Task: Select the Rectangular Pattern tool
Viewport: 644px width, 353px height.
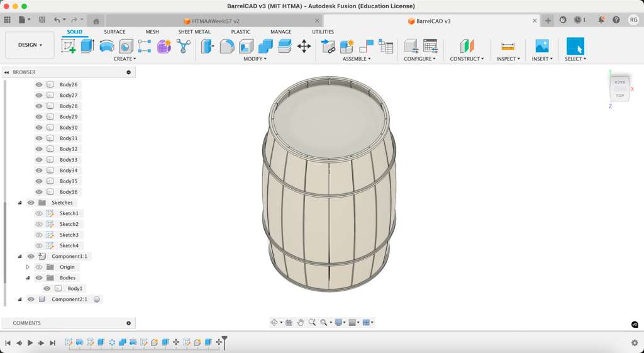Action: coord(144,46)
